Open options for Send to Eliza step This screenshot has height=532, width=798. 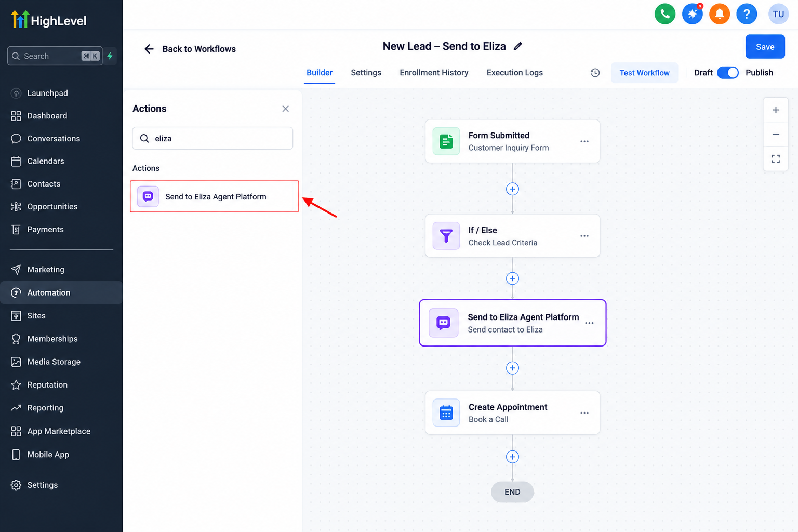(x=589, y=323)
